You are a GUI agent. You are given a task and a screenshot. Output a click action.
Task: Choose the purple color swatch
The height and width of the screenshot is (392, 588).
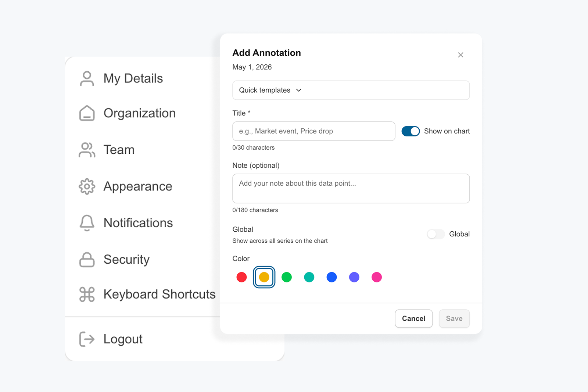(x=354, y=277)
